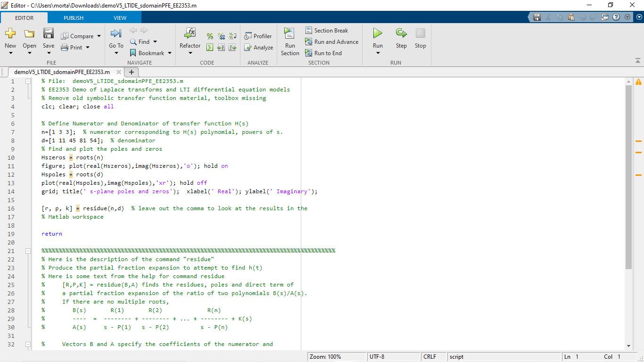Click the "return" statement on line 19
The width and height of the screenshot is (644, 362).
coord(52,234)
